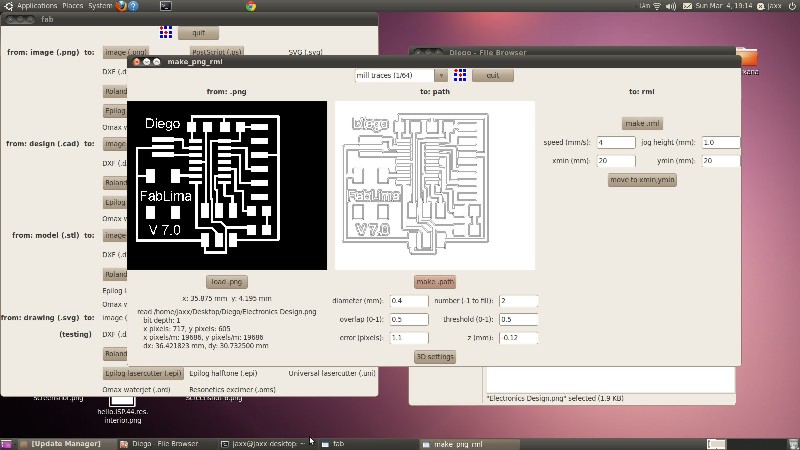The image size is (800, 450).
Task: Click the grid logo in fab window
Action: (x=166, y=32)
